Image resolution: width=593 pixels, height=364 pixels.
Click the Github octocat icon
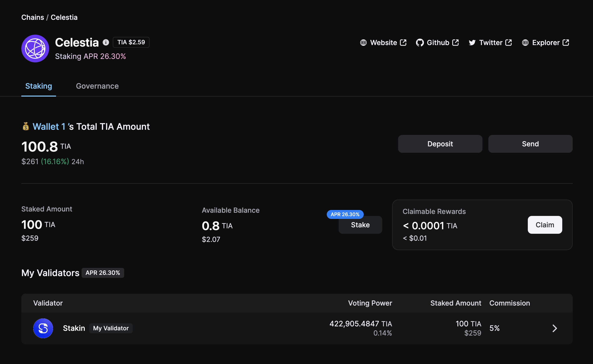pyautogui.click(x=420, y=43)
